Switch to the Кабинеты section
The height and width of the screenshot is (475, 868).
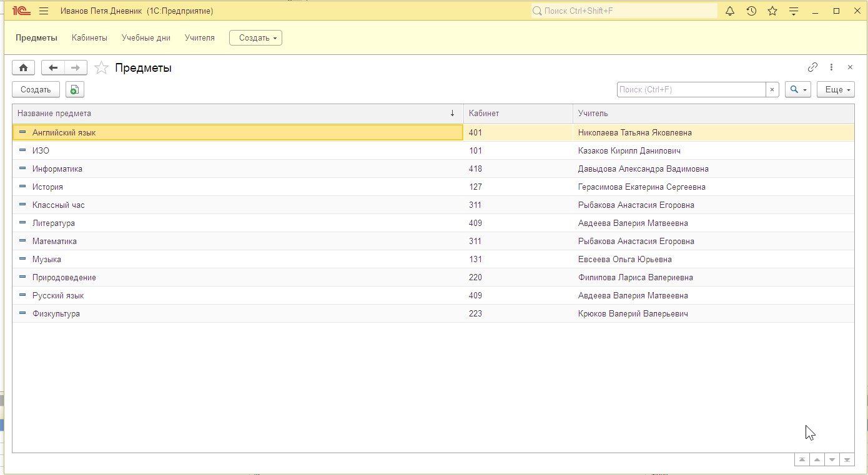pos(89,38)
